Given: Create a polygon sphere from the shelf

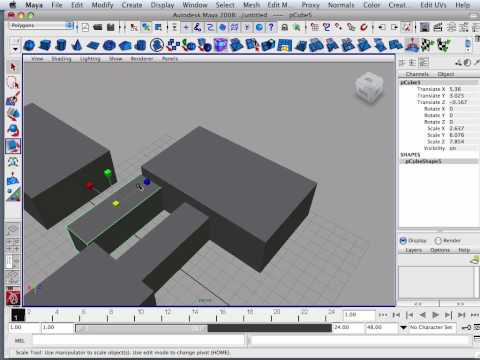Looking at the screenshot, I should coord(30,45).
